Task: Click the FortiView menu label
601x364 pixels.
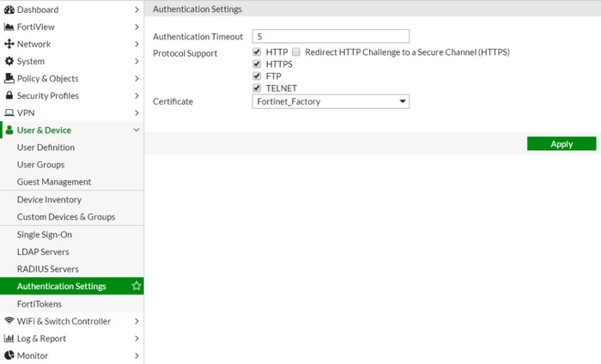Action: (36, 27)
